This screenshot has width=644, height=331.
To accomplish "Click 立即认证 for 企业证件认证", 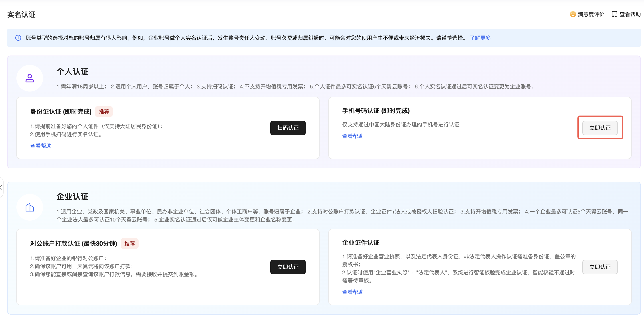I will coord(600,267).
